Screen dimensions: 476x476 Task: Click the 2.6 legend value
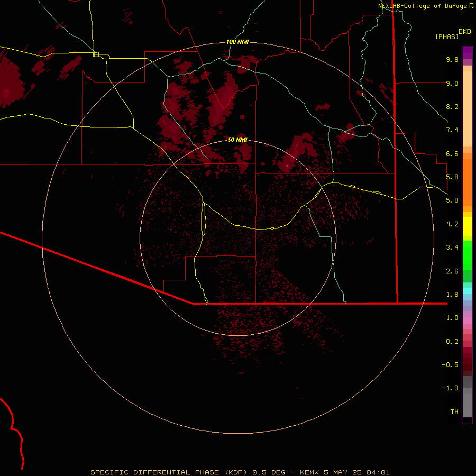pos(452,271)
